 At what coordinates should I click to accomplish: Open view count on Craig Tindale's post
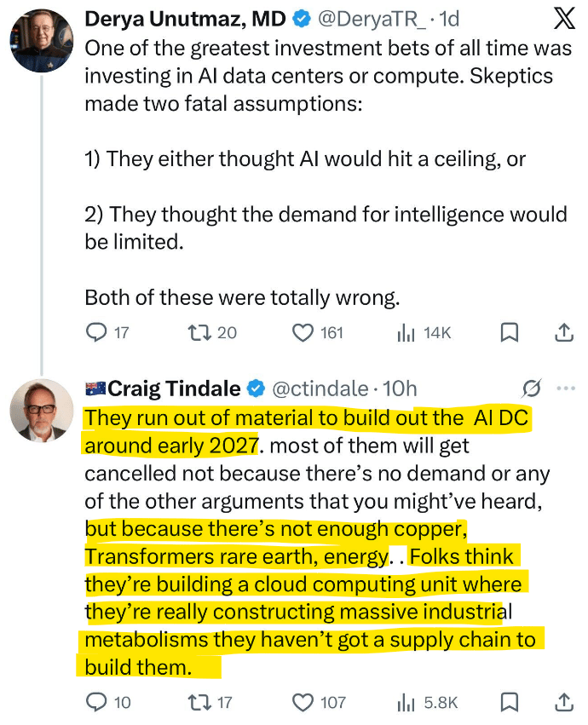pos(406,702)
